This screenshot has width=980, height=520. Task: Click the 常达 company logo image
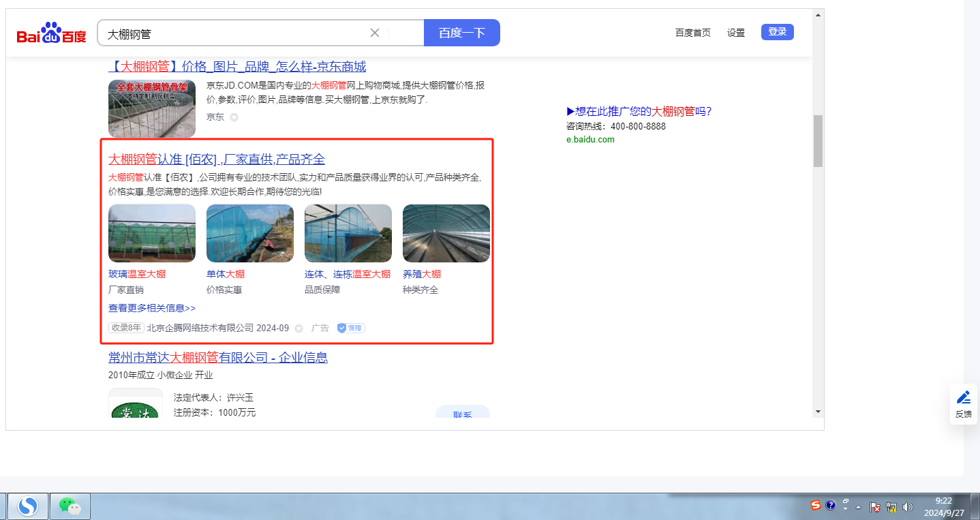click(135, 404)
